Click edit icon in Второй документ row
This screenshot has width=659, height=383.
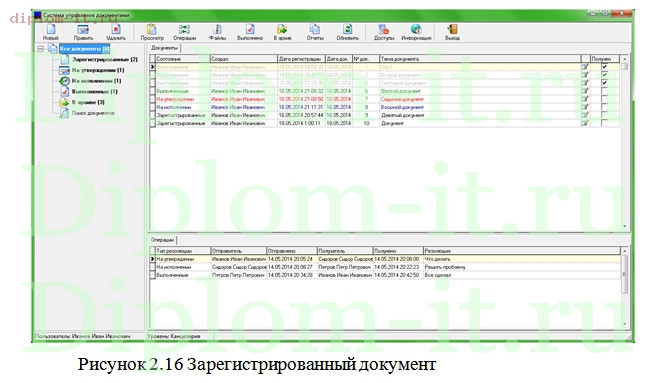[x=585, y=74]
